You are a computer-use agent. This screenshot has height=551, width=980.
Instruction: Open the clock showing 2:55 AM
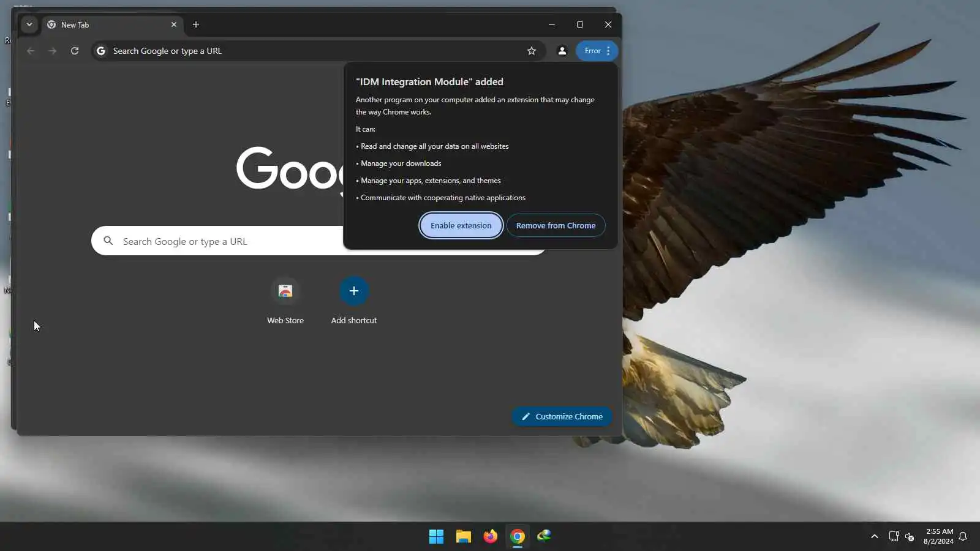[938, 536]
